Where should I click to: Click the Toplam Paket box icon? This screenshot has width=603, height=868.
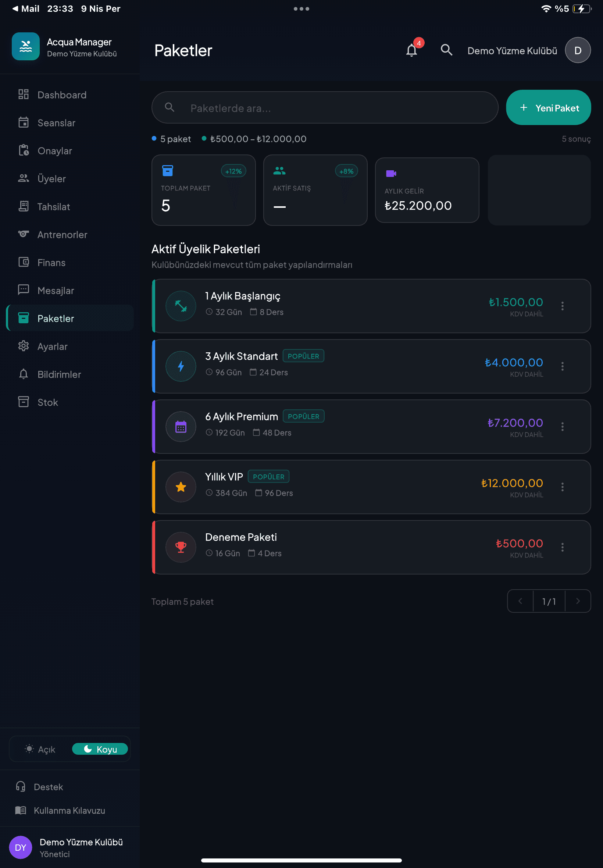(167, 171)
